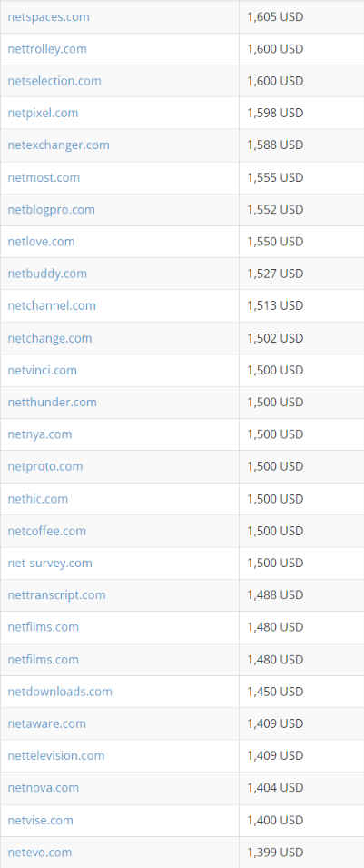
Task: Open the netvinci.com link
Action: coord(42,370)
